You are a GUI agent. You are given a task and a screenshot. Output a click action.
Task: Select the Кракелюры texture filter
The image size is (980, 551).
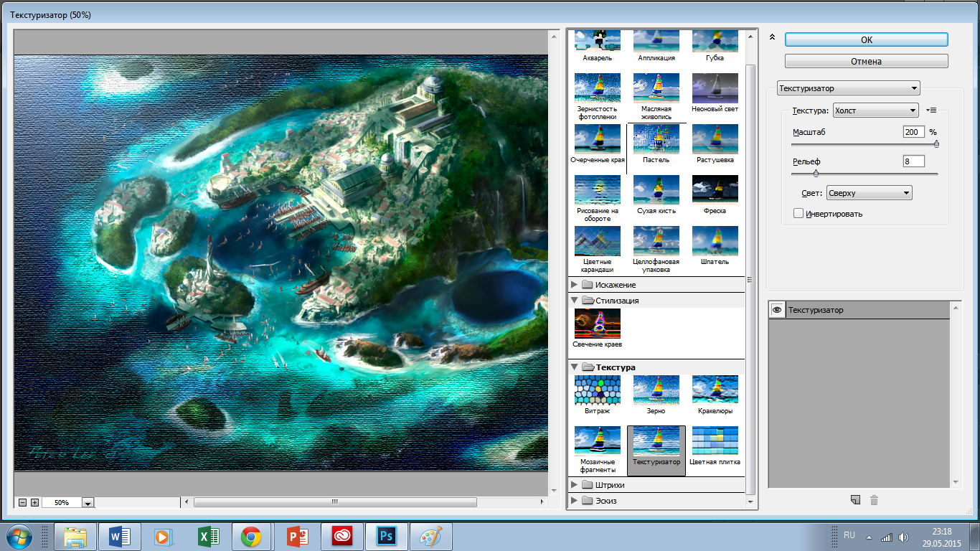click(x=715, y=390)
